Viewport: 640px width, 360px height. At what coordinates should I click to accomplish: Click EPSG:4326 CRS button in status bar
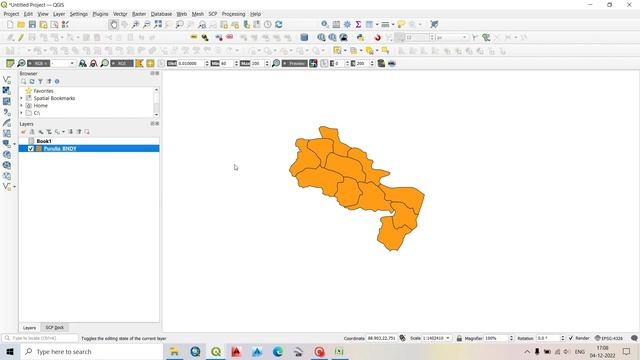tap(609, 338)
